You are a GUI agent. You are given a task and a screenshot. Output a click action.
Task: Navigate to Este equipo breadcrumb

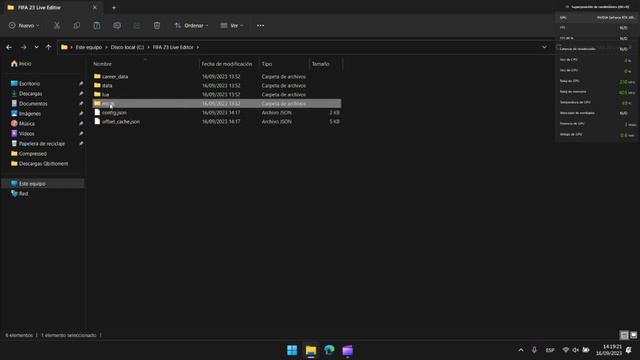(x=89, y=47)
